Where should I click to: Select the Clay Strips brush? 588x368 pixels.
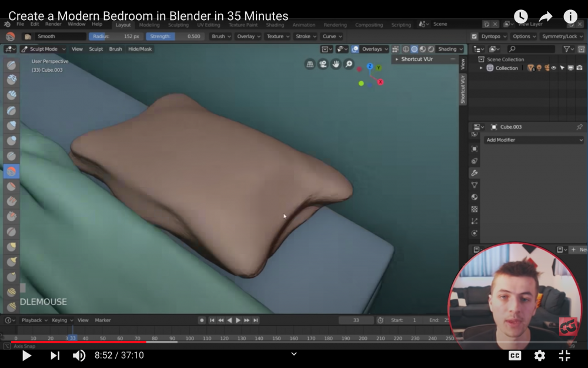point(12,95)
